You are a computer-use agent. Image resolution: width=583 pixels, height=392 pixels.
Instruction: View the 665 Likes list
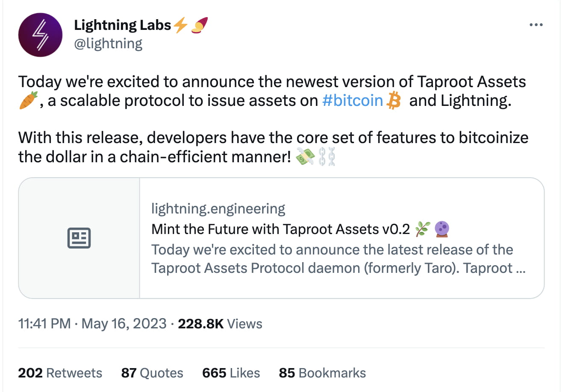coord(230,372)
